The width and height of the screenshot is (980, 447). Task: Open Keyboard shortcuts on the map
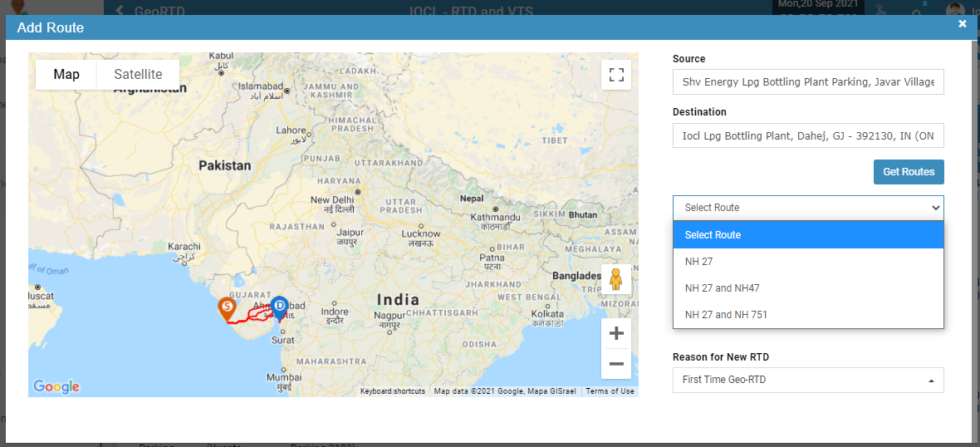coord(393,391)
